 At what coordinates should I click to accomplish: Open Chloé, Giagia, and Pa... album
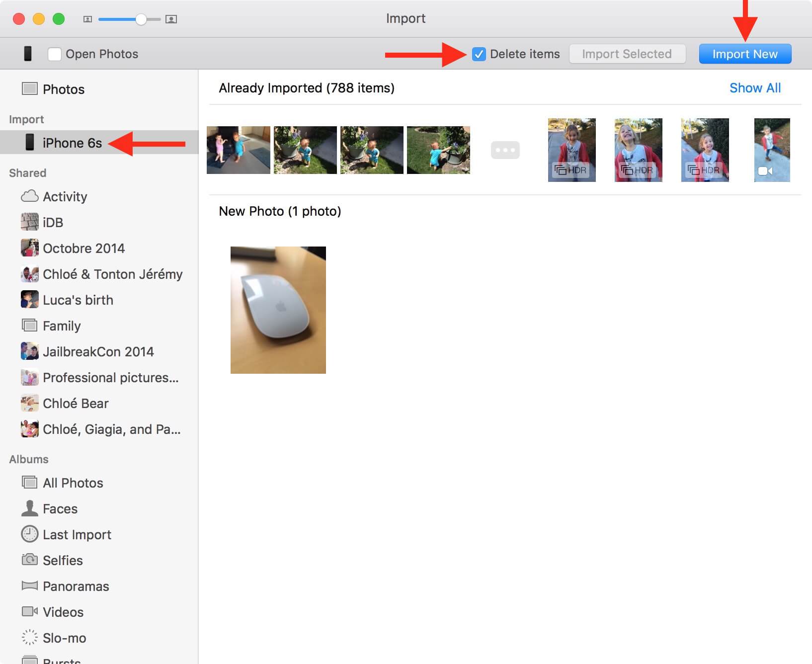pyautogui.click(x=99, y=429)
